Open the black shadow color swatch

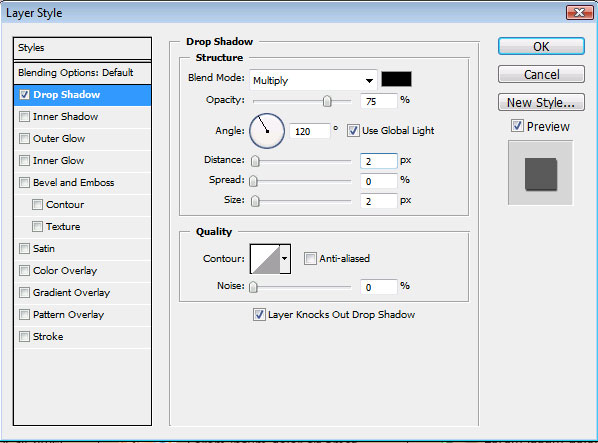point(396,79)
